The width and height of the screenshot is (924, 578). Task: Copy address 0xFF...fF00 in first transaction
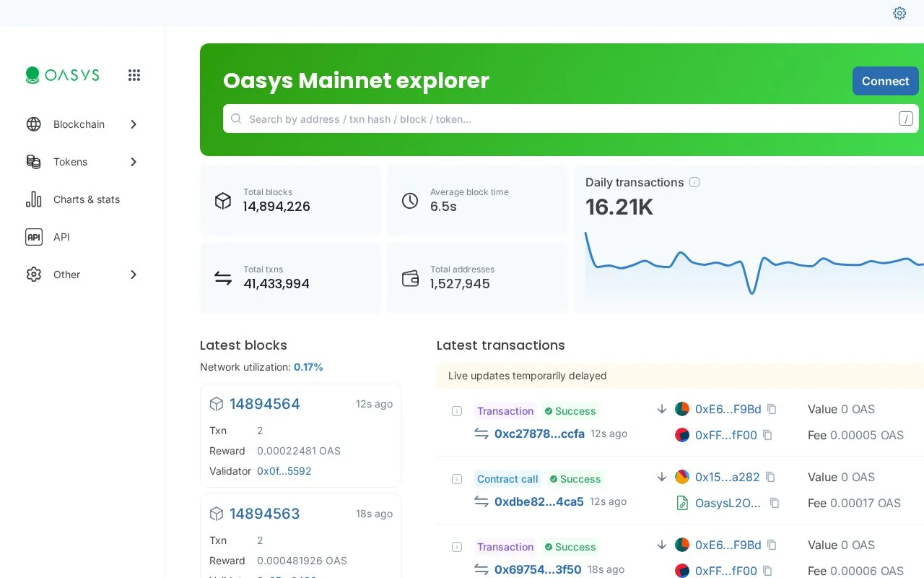767,435
